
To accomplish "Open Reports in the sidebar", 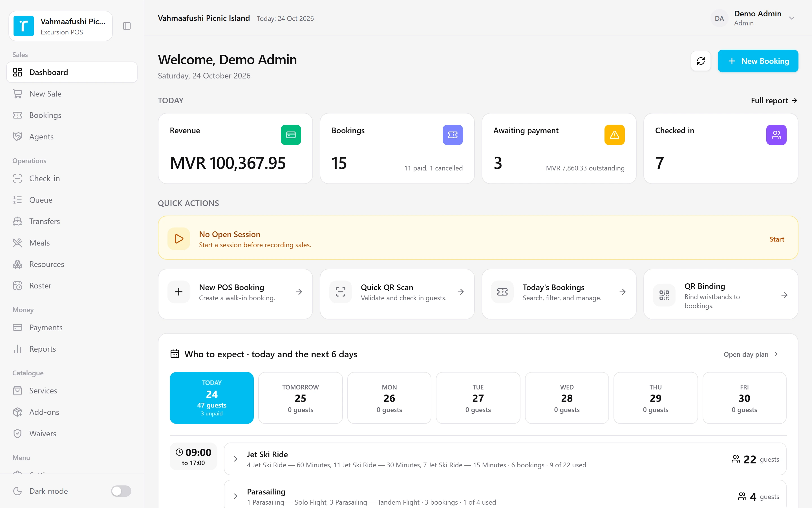I will (72, 349).
